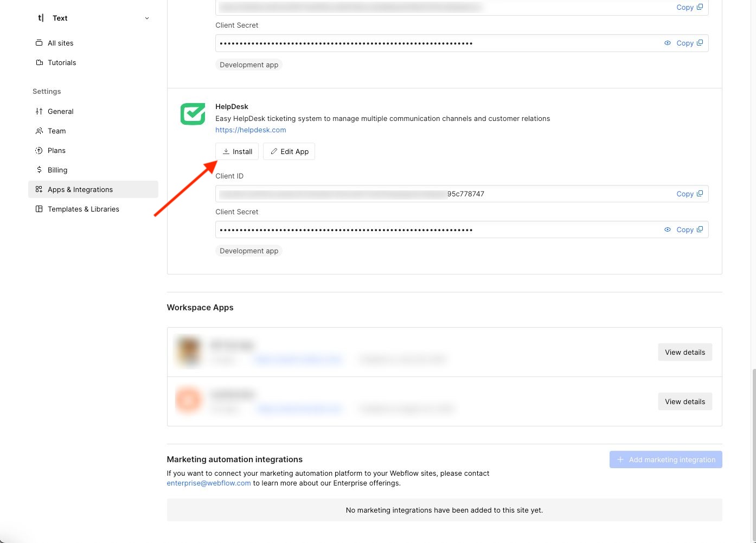
Task: Copy the upper app's Client Secret
Action: click(689, 43)
